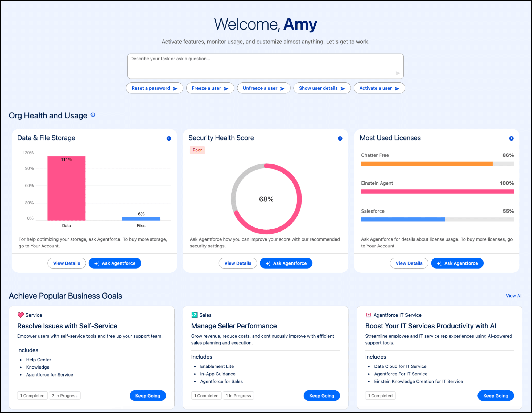The width and height of the screenshot is (532, 413).
Task: Click the pink Data storage bar in chart
Action: (x=66, y=189)
